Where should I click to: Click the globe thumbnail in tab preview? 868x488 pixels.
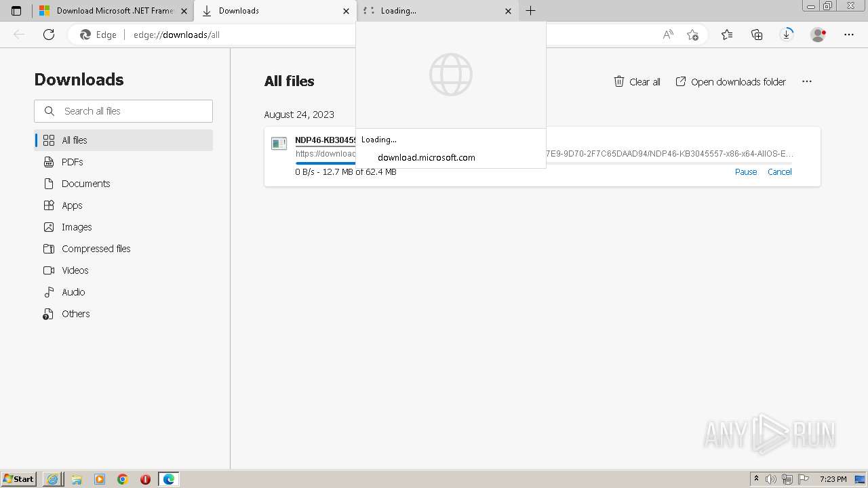[x=451, y=75]
